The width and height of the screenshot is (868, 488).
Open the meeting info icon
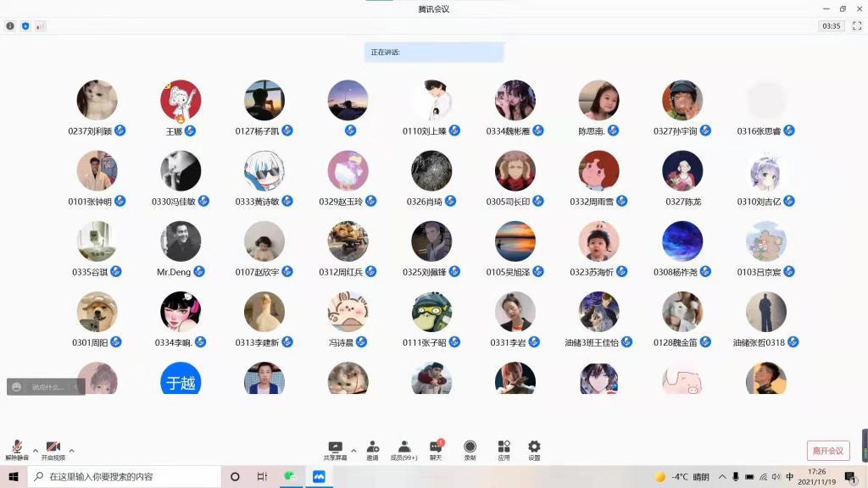click(x=10, y=26)
